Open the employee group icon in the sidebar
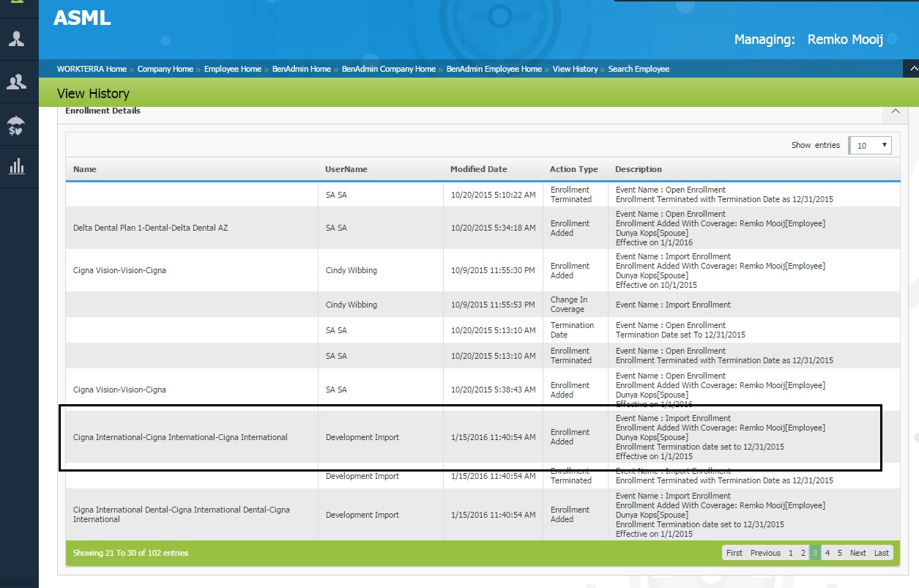 16,82
